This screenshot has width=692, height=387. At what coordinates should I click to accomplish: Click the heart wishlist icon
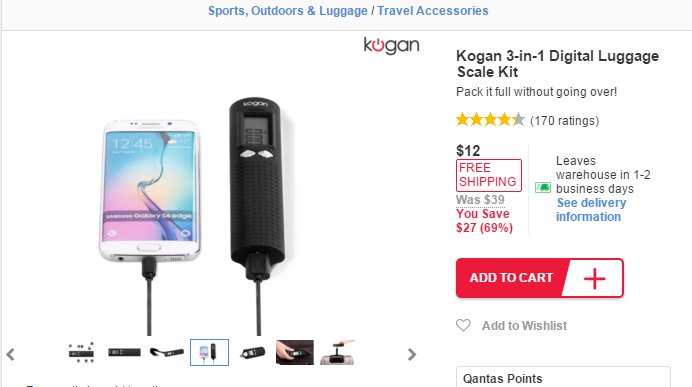463,326
